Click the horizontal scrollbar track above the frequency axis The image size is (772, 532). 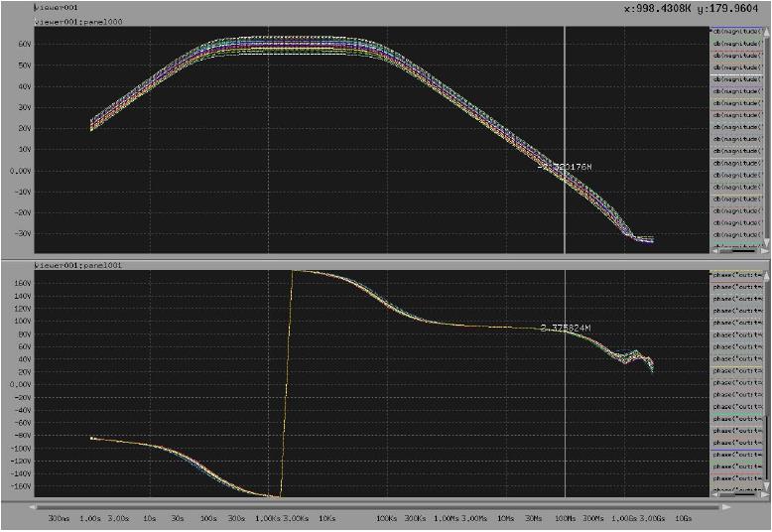[379, 507]
